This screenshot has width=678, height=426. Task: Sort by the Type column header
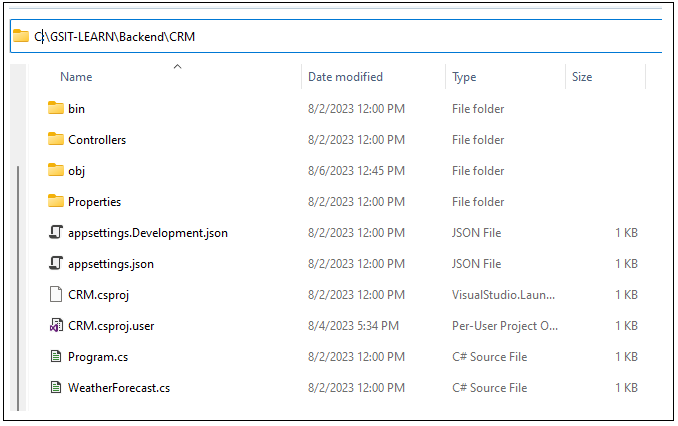464,77
